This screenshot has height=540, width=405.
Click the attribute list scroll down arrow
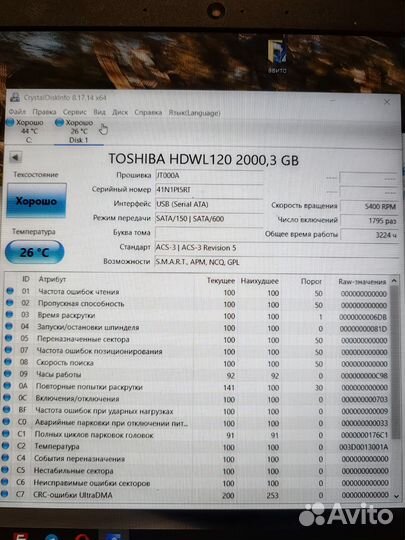tap(396, 496)
